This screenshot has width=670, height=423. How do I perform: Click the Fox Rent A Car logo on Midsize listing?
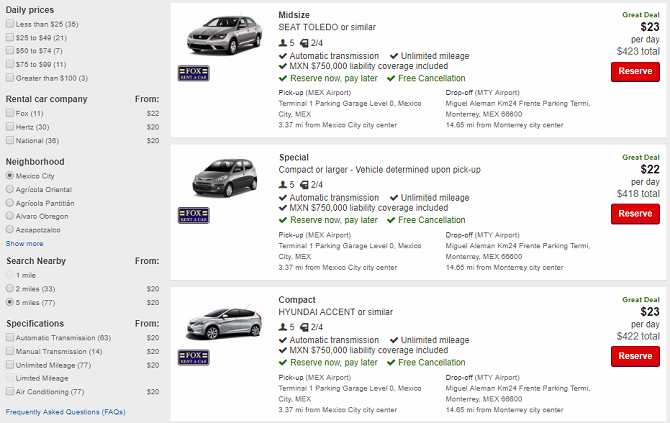(x=193, y=72)
